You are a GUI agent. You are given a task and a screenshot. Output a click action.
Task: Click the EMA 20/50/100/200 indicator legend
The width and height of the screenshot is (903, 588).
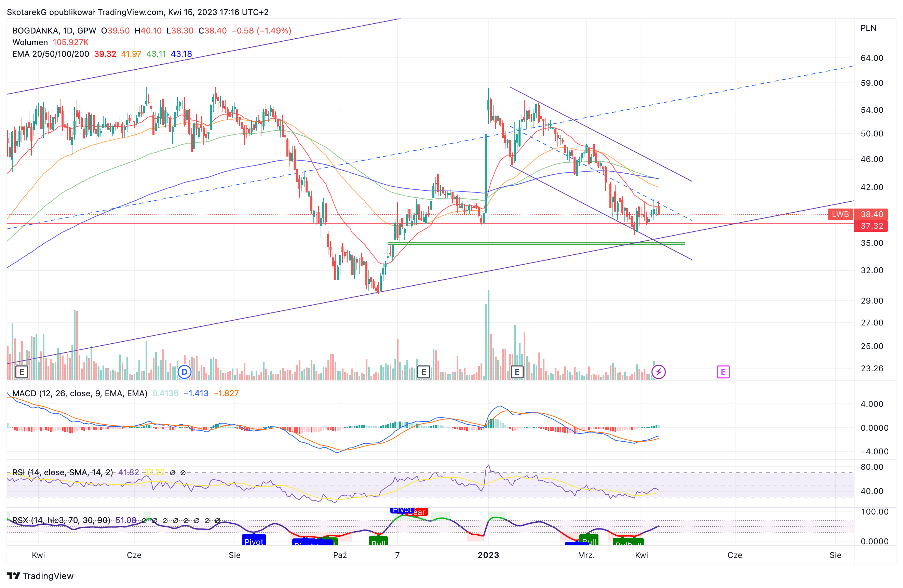[x=51, y=54]
